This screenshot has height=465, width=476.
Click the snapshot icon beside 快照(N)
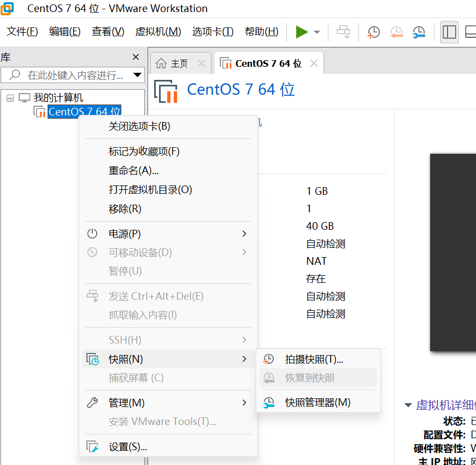[x=92, y=359]
